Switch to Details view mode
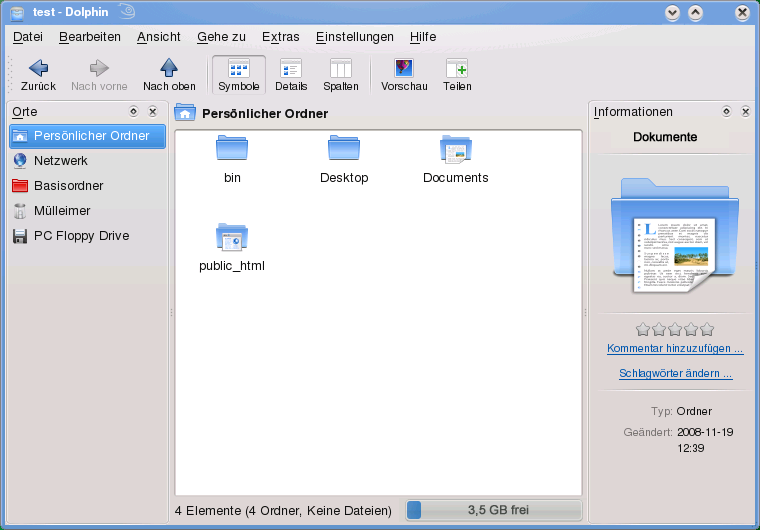 pos(291,75)
